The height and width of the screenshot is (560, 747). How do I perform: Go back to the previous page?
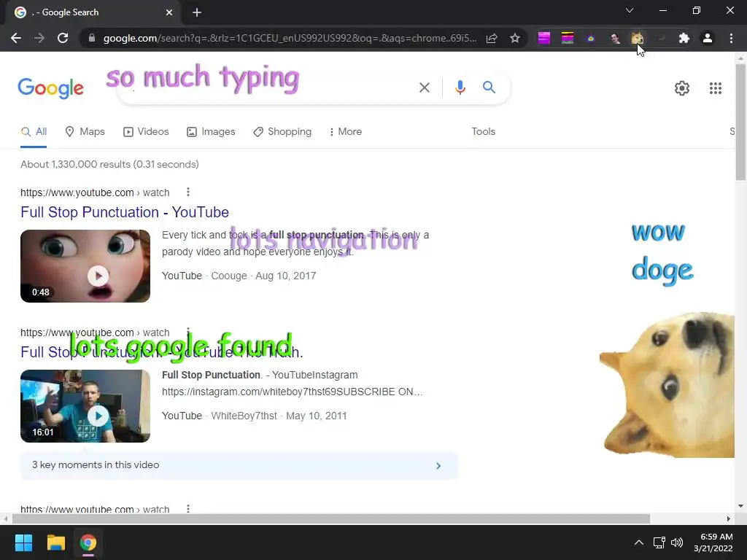click(x=16, y=38)
